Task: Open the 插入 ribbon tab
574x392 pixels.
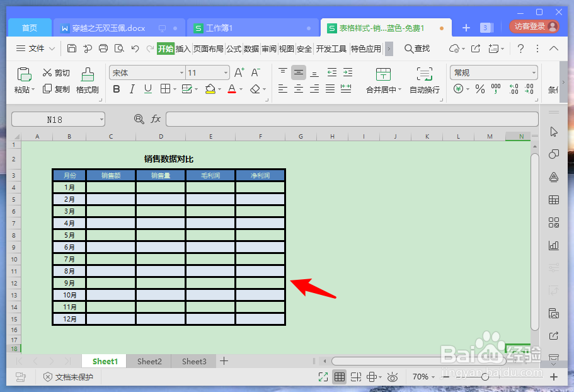Action: [x=183, y=49]
